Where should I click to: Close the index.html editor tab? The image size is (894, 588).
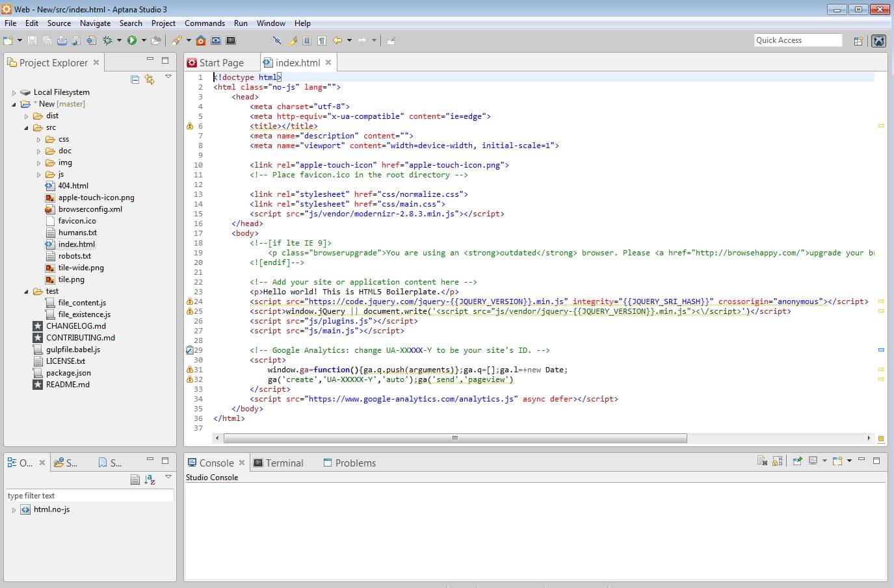pyautogui.click(x=328, y=62)
